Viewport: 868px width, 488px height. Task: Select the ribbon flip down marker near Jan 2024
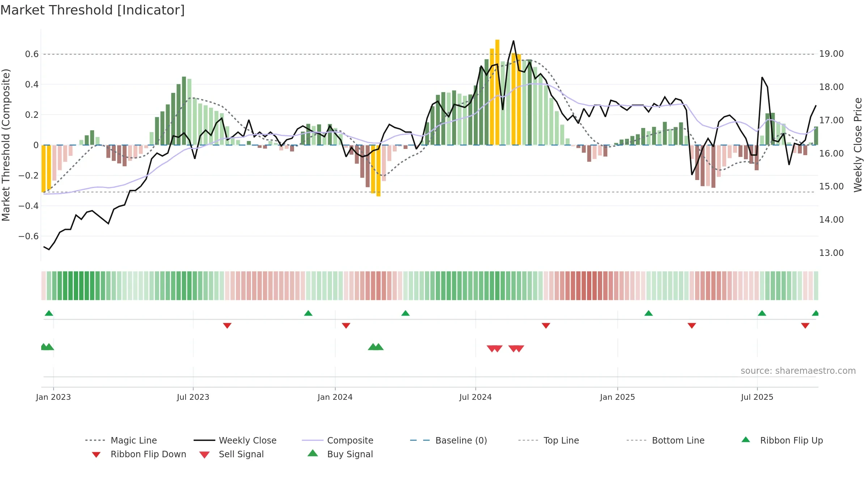click(346, 326)
